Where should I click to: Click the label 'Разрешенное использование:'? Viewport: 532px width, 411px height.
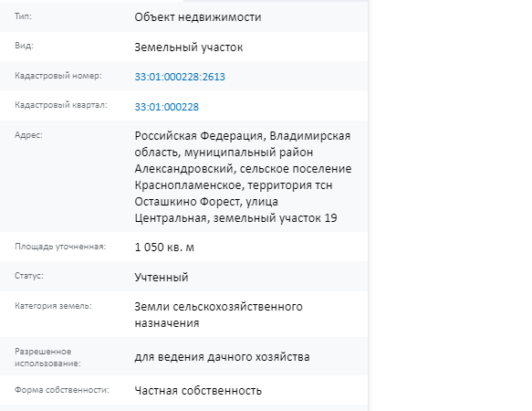pos(47,357)
